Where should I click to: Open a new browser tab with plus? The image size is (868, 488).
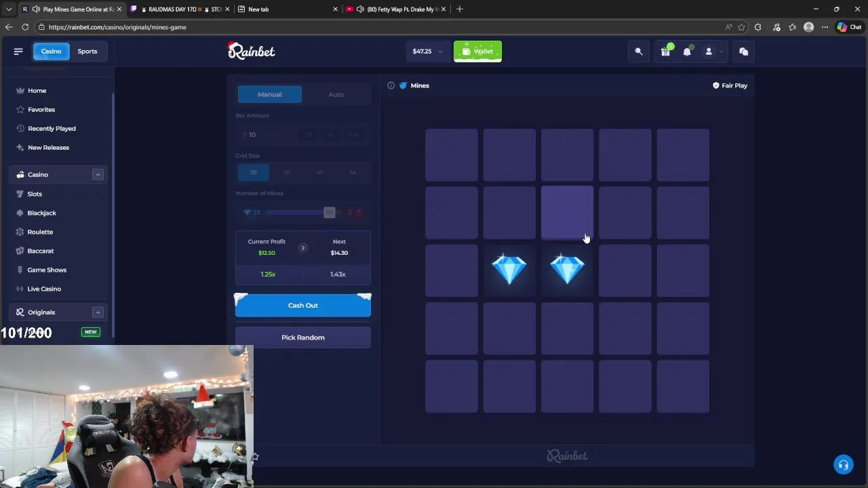pyautogui.click(x=460, y=9)
